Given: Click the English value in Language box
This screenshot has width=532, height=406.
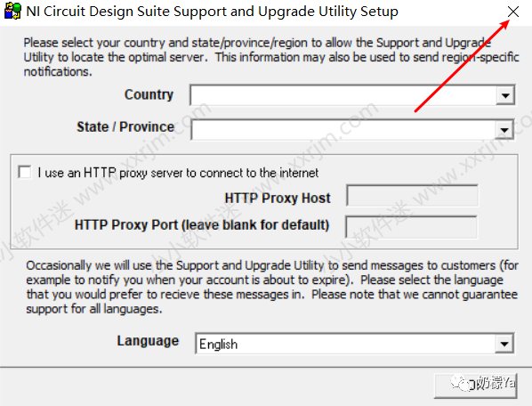Looking at the screenshot, I should [218, 345].
